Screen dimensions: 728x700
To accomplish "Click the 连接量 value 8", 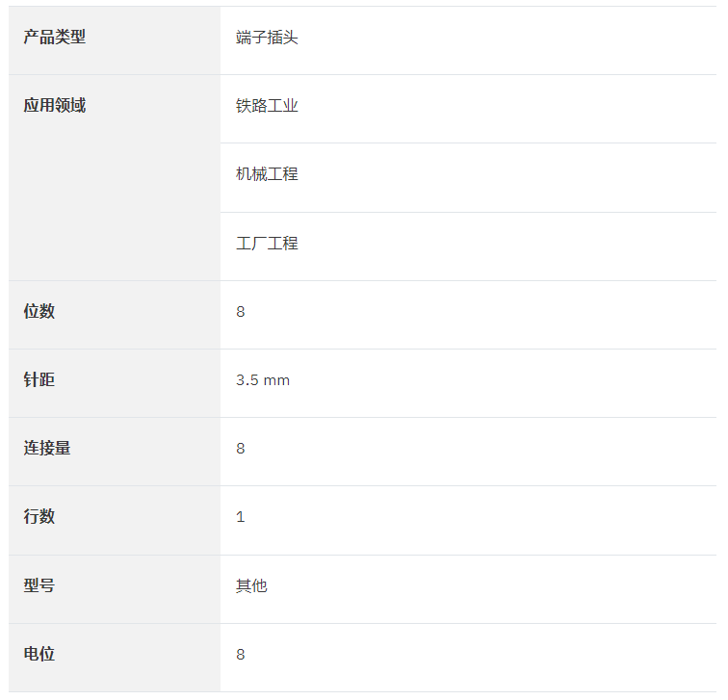I will point(241,449).
